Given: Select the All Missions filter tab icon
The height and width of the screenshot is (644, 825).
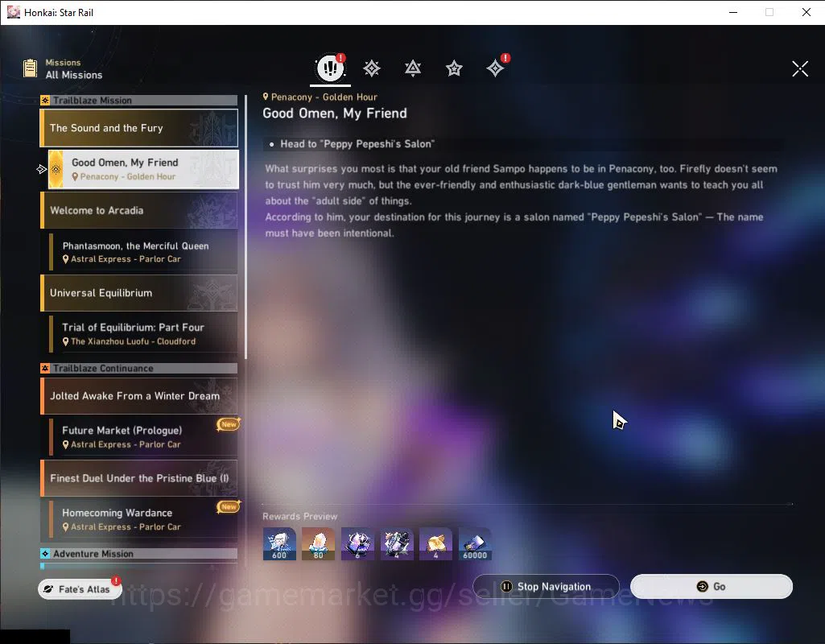Looking at the screenshot, I should [x=331, y=68].
